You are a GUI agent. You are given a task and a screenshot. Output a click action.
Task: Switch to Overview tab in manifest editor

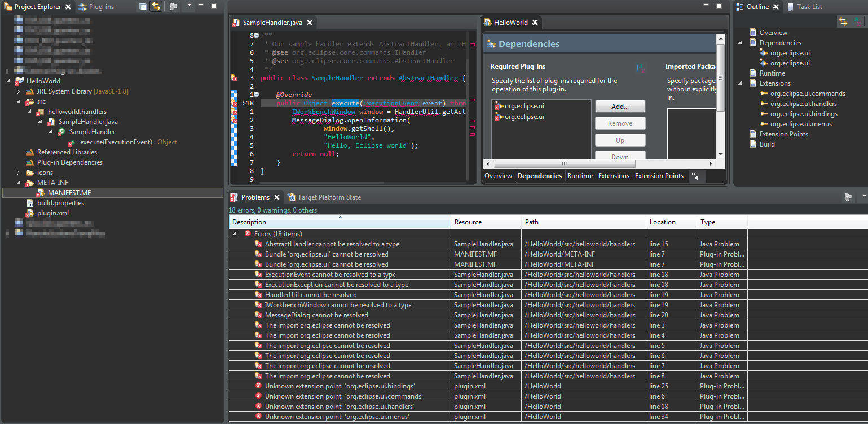coord(499,176)
